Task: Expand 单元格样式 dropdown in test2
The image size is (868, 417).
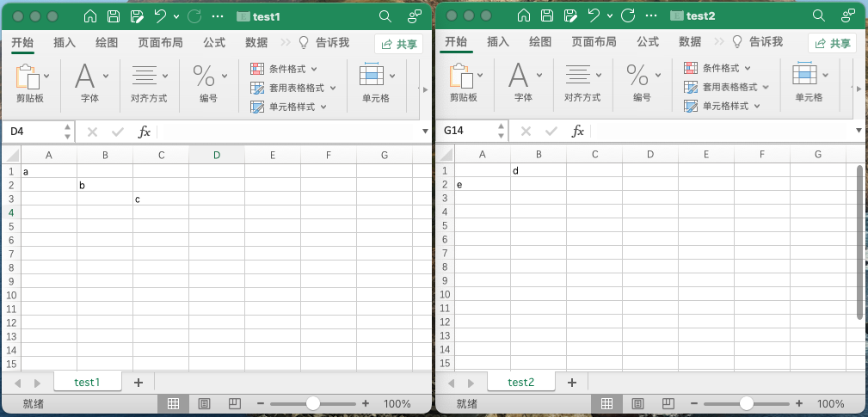Action: (757, 107)
